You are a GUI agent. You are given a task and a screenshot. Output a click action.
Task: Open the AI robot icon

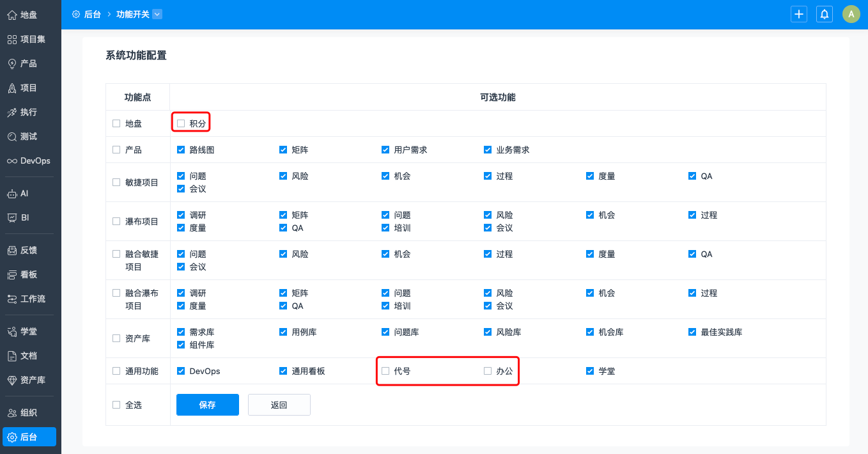click(x=12, y=193)
